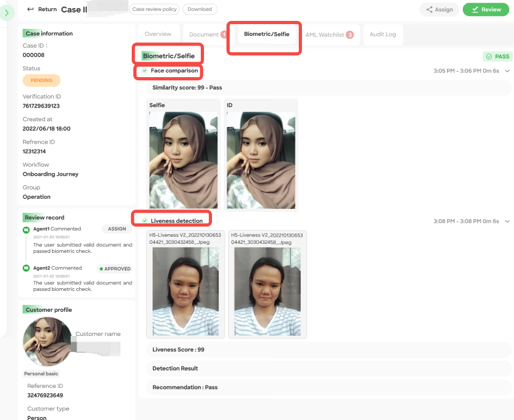514x420 pixels.
Task: Open the first H5-Liveness image thumbnail
Action: 186,291
